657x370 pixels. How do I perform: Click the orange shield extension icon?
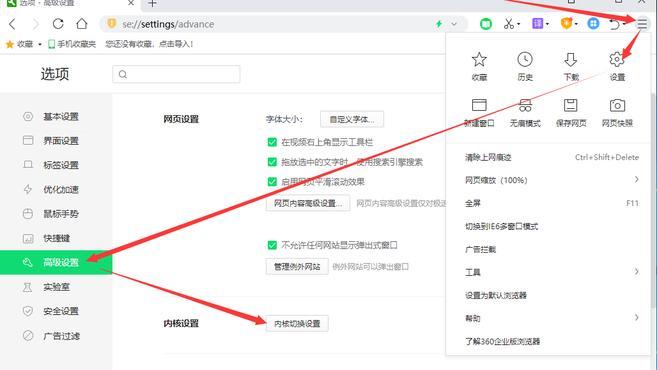point(566,23)
